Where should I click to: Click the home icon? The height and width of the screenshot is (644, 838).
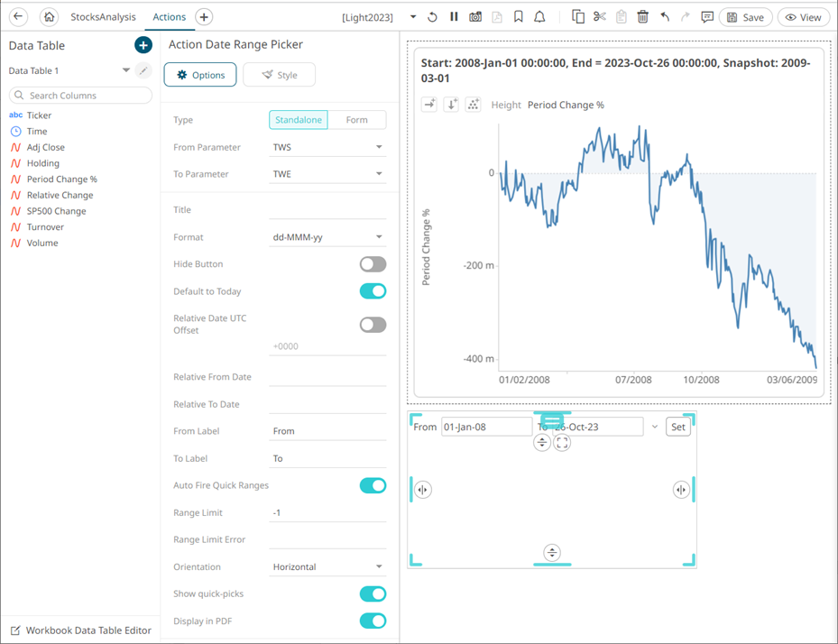pyautogui.click(x=49, y=17)
